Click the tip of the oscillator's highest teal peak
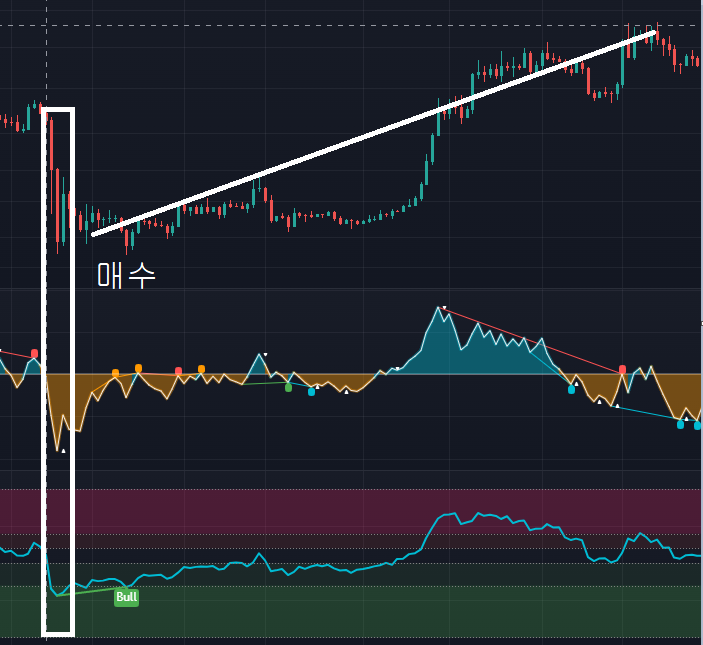Image resolution: width=703 pixels, height=645 pixels. tap(438, 307)
